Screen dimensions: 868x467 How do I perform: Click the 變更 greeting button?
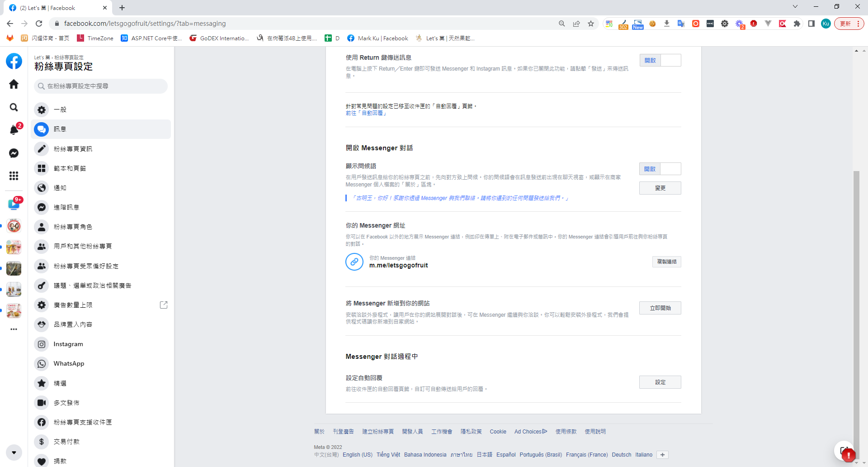(x=660, y=188)
